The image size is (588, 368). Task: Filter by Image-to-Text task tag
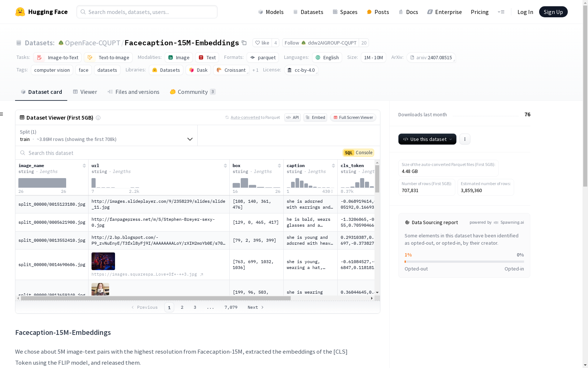click(x=57, y=57)
